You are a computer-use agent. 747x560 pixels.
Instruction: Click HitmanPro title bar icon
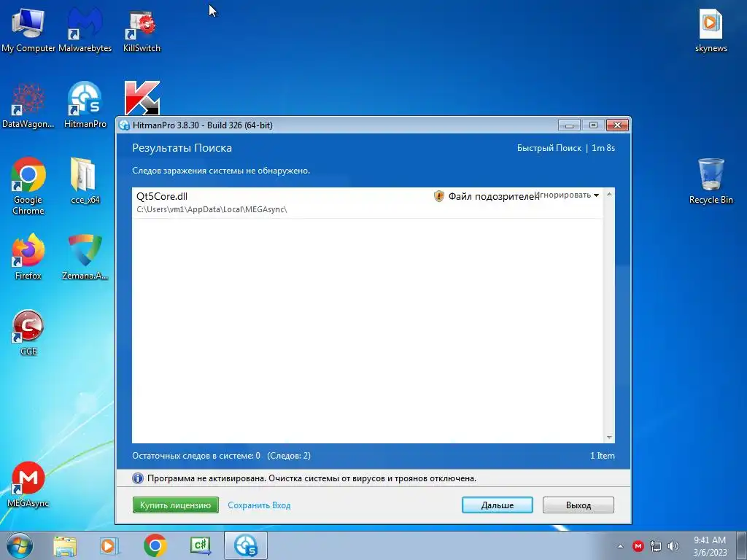tap(125, 125)
